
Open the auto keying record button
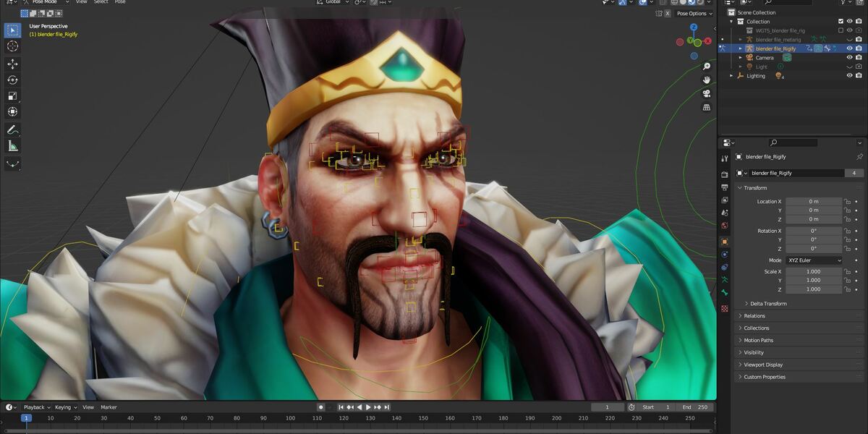coord(321,407)
